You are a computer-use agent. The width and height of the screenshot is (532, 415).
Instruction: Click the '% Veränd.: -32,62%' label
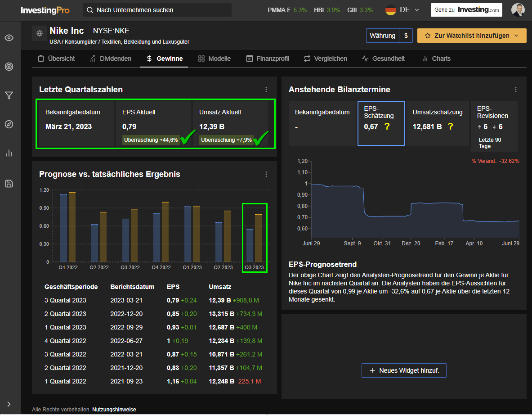pos(495,161)
